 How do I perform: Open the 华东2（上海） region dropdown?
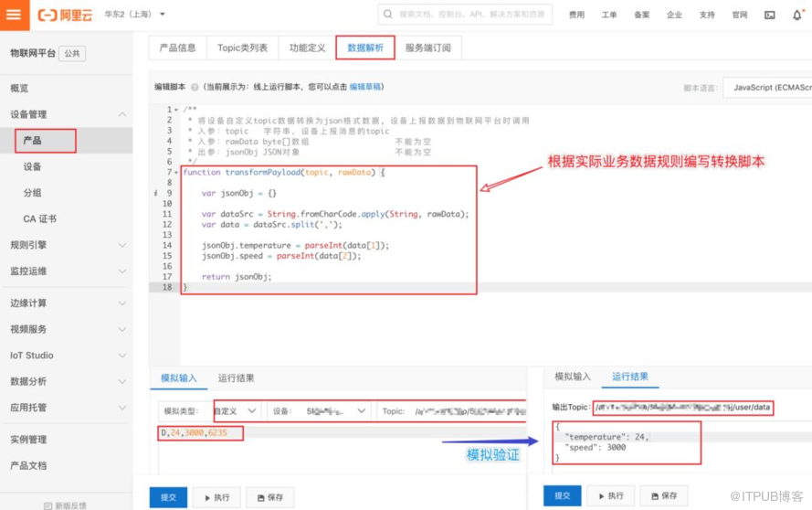[x=134, y=14]
